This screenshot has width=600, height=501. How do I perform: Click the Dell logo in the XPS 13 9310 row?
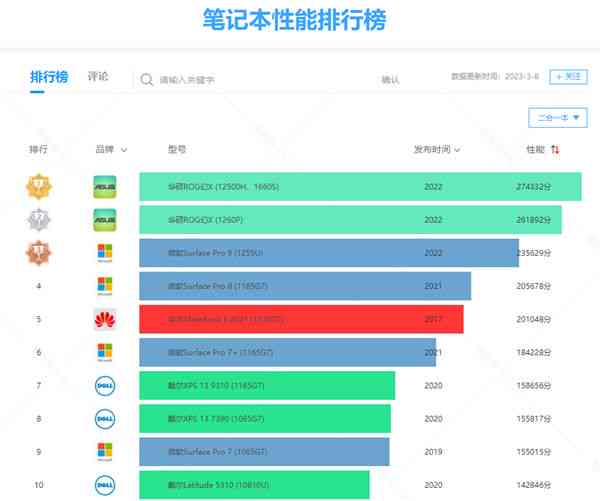pyautogui.click(x=105, y=385)
